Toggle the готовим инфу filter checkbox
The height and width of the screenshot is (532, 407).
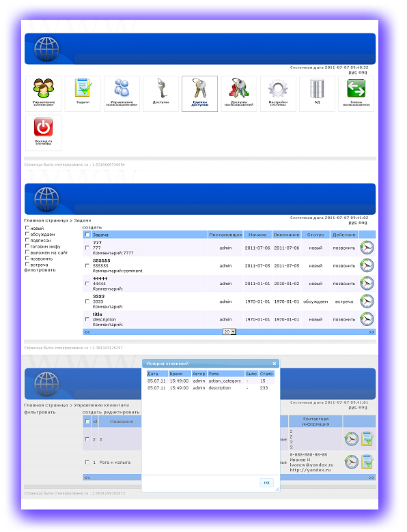coord(27,246)
